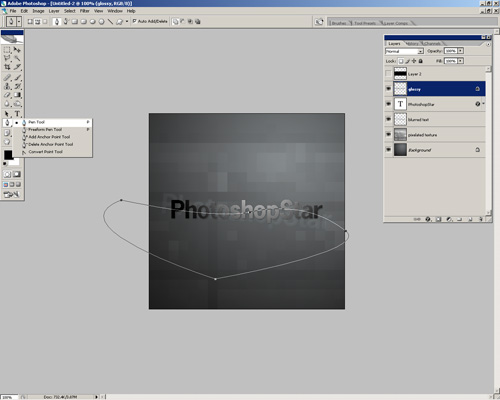The height and width of the screenshot is (400, 500).
Task: Open the Fill slider arrow
Action: (460, 61)
